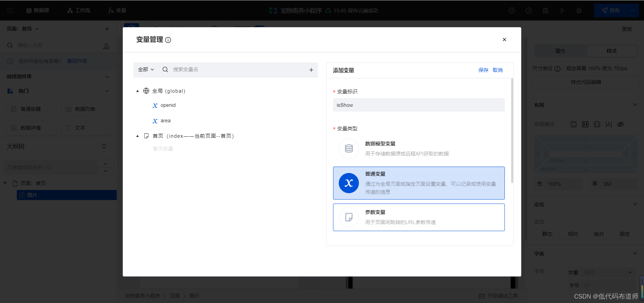This screenshot has width=644, height=303.
Task: Choose the 相对 positioning option
Action: pyautogui.click(x=573, y=234)
